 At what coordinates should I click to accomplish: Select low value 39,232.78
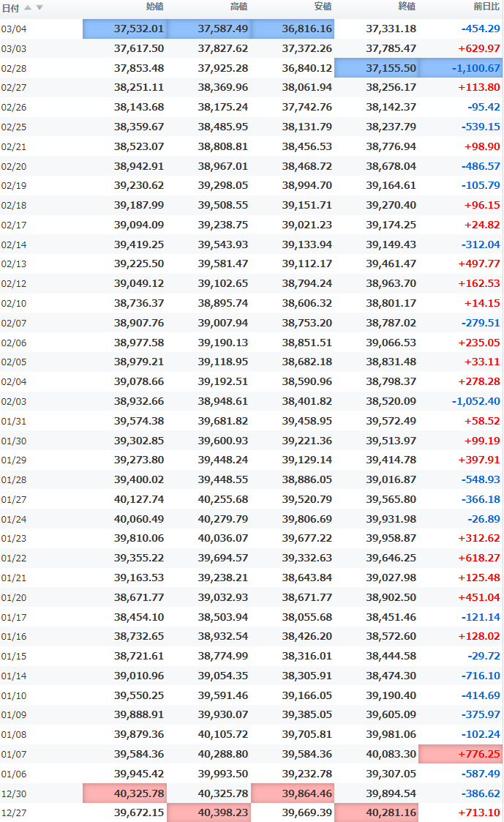(307, 774)
